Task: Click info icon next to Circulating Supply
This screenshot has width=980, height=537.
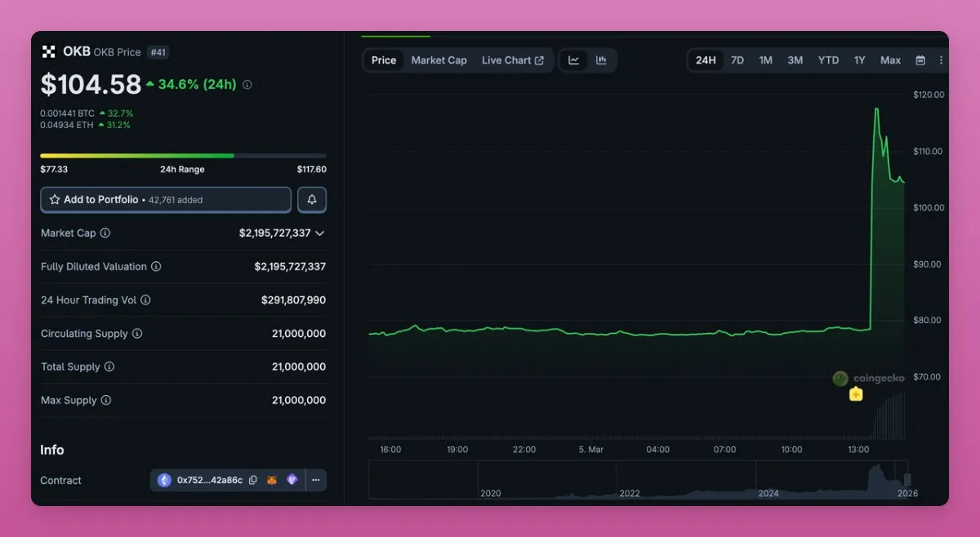Action: 137,334
